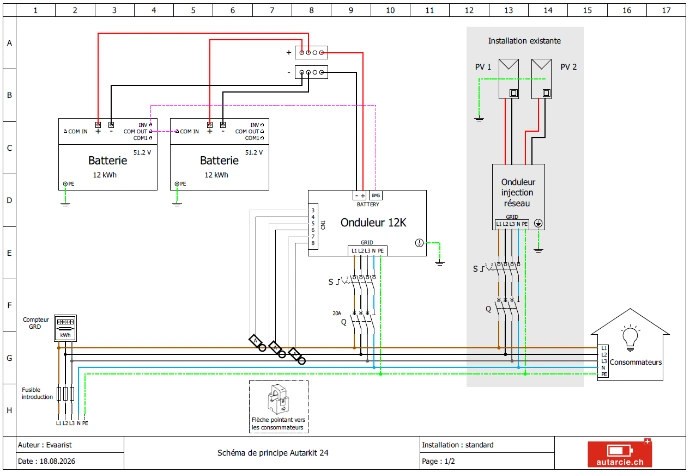Select the Installation existante heading

[524, 41]
